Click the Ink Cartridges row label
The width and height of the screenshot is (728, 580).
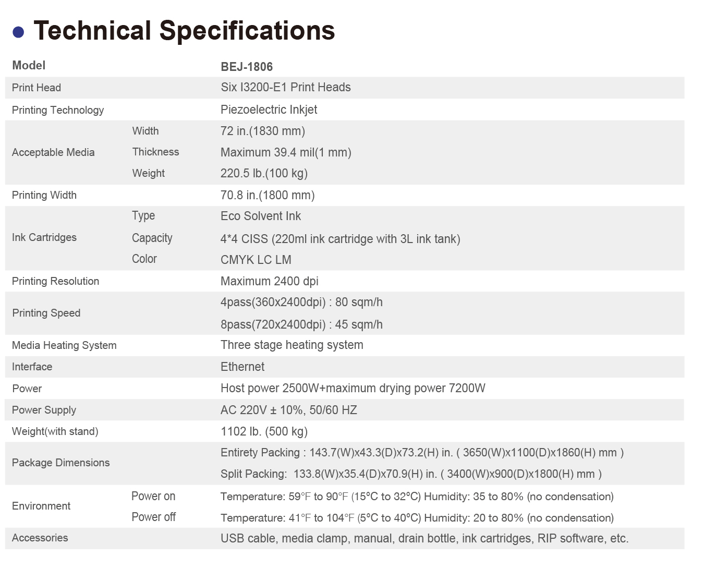pyautogui.click(x=44, y=237)
